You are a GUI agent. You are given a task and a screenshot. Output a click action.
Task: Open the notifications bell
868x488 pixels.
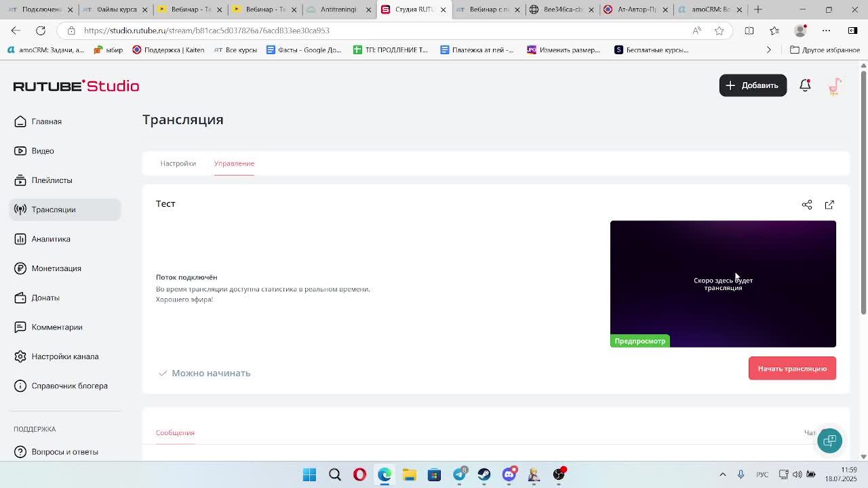805,85
